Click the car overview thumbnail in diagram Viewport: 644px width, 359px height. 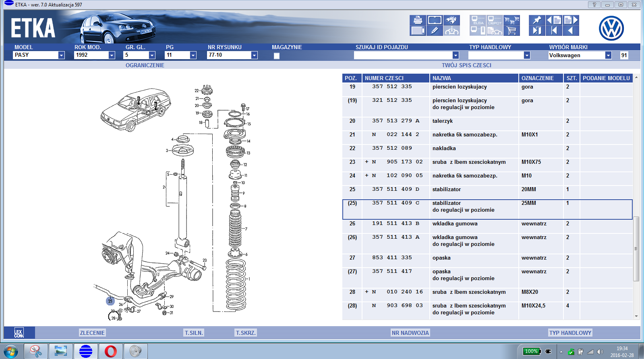(x=135, y=110)
